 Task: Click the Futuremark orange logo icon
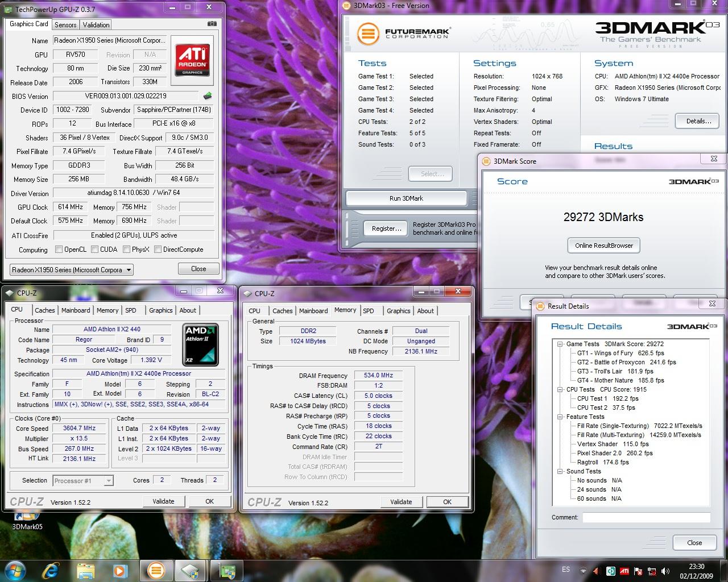click(368, 33)
